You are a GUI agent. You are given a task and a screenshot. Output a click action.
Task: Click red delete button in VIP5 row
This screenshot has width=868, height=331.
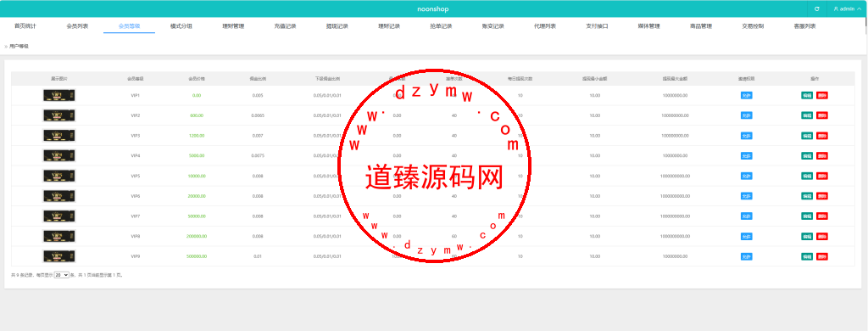coord(822,176)
